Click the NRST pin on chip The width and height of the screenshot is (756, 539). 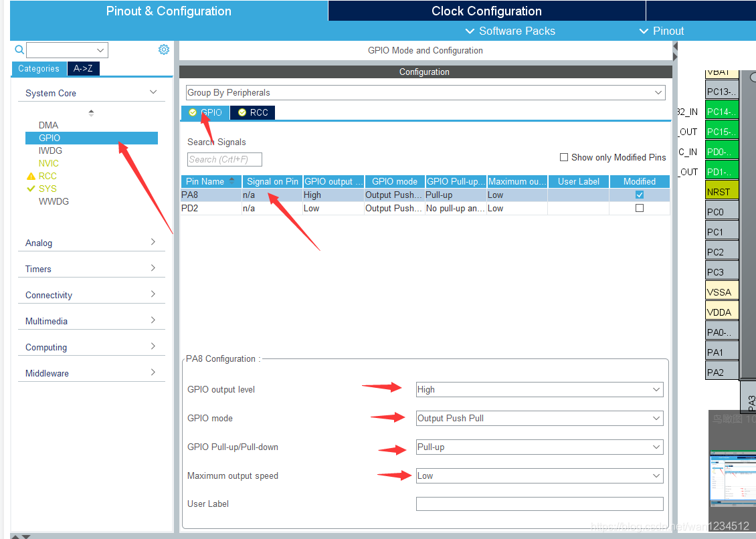pyautogui.click(x=722, y=192)
